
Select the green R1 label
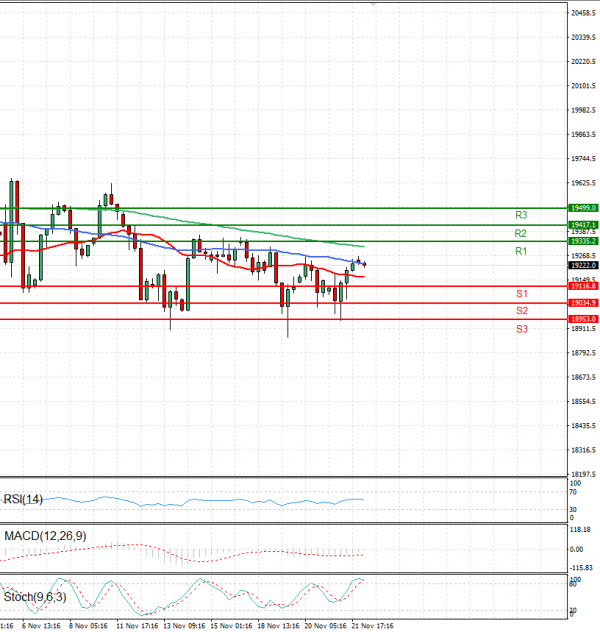pos(521,252)
